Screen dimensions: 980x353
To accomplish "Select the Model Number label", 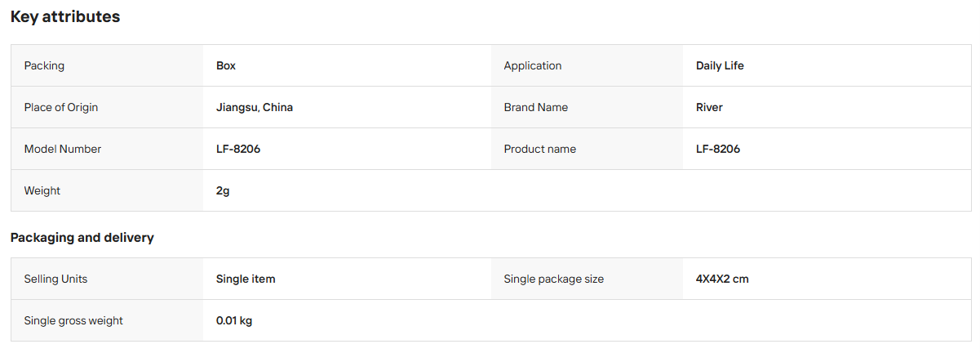I will (63, 149).
